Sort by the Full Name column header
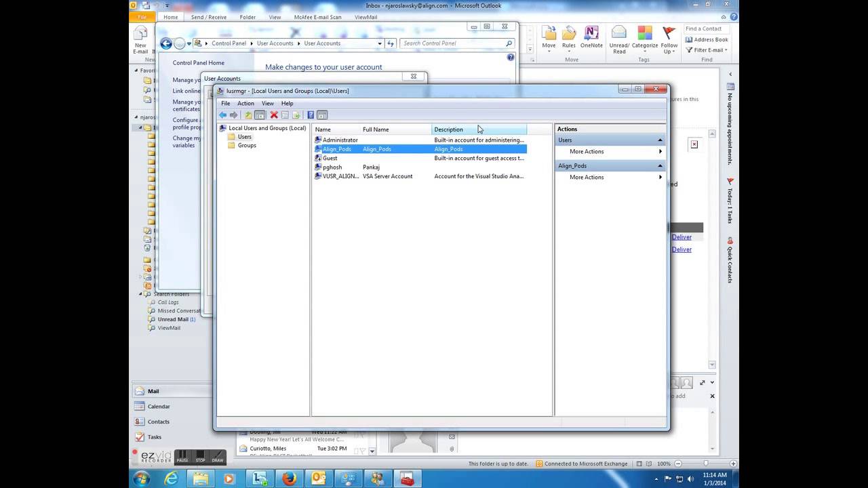 (x=396, y=129)
